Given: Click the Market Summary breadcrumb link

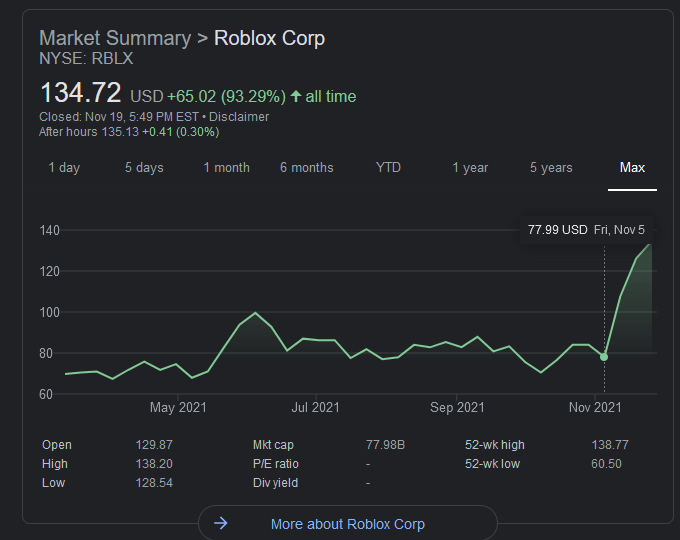Looking at the screenshot, I should click(x=115, y=38).
